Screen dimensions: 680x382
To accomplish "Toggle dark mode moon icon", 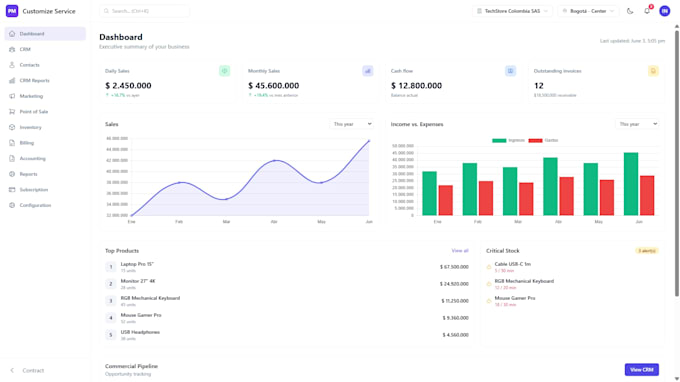I will coord(630,11).
